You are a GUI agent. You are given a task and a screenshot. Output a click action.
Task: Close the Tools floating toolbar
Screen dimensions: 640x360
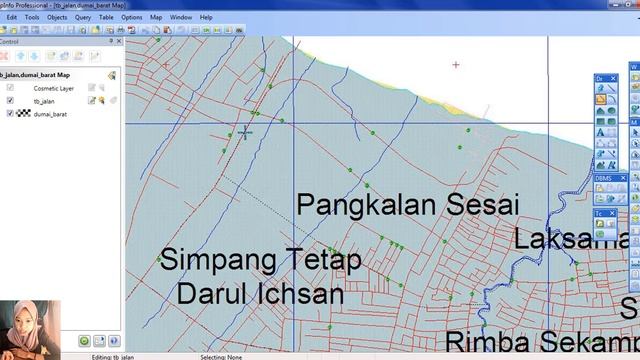[x=612, y=213]
